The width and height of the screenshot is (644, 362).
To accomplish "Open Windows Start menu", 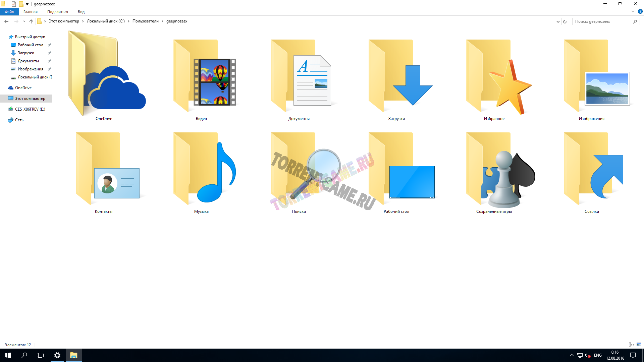I will 8,355.
